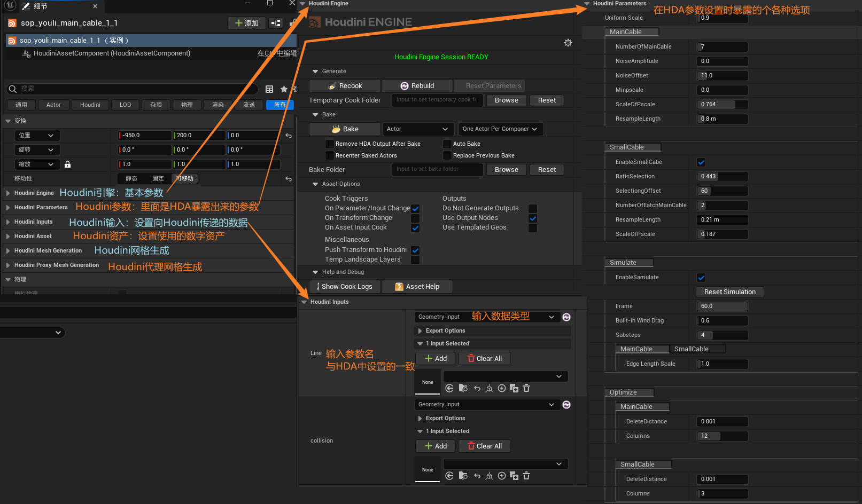Browse content for the Line input asset
This screenshot has height=504, width=862.
tap(463, 389)
